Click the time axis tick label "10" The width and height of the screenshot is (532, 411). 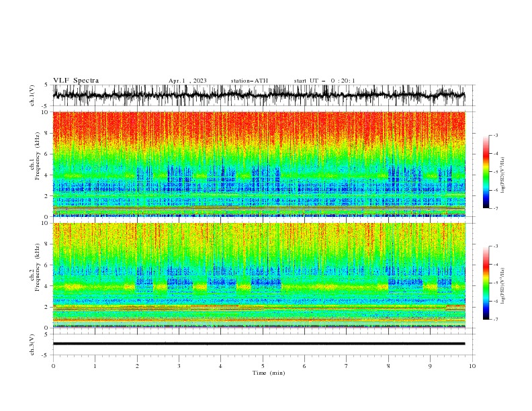tap(472, 366)
